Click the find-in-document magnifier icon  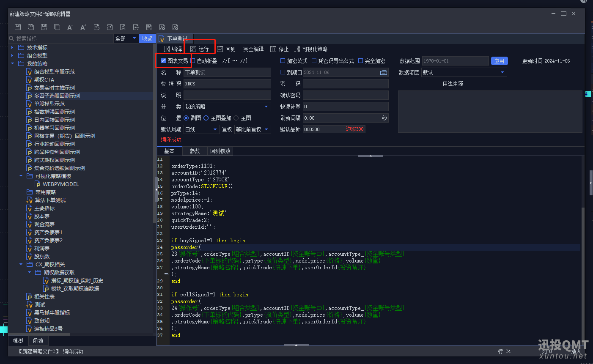[123, 27]
